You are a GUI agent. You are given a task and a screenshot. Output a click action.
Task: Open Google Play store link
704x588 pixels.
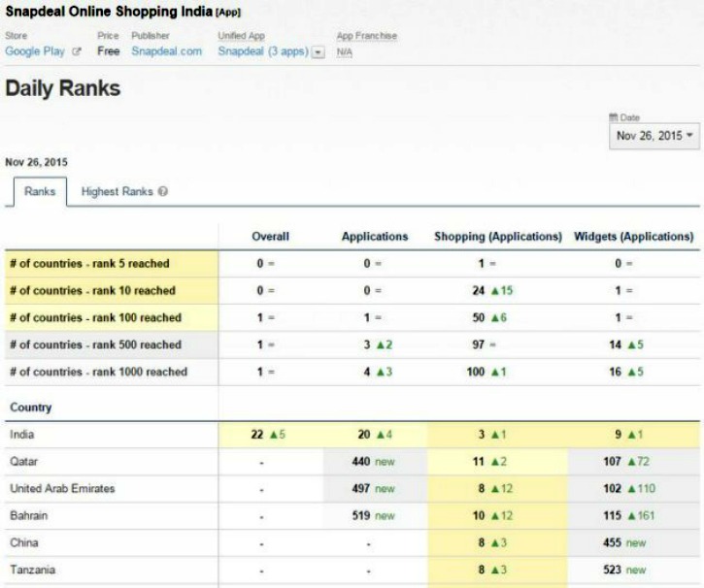tap(35, 51)
